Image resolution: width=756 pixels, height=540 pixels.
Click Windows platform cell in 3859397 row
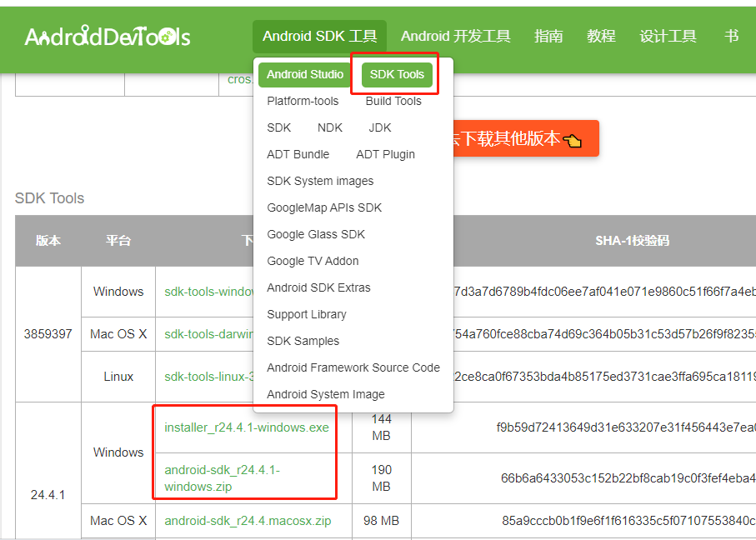[x=118, y=292]
